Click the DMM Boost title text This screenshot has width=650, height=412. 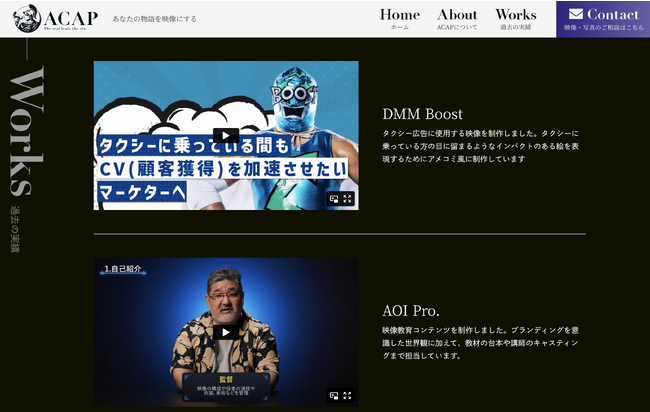(x=422, y=114)
